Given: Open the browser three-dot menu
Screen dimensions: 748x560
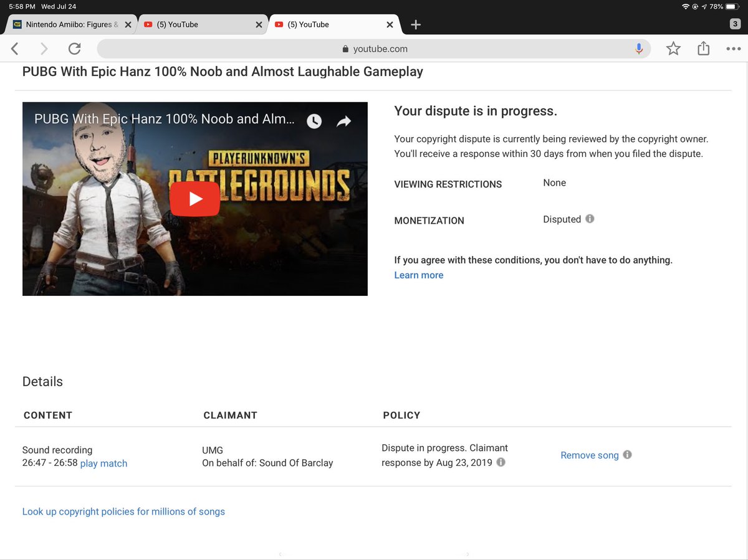Looking at the screenshot, I should pyautogui.click(x=733, y=49).
